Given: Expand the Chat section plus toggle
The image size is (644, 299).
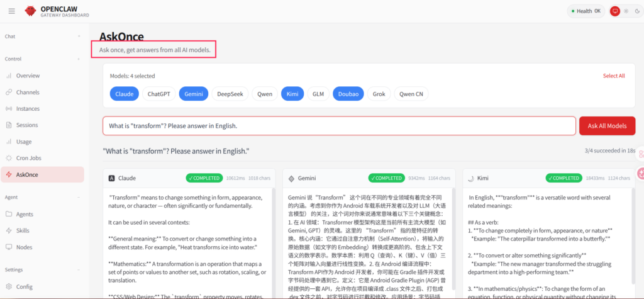Looking at the screenshot, I should tap(79, 36).
